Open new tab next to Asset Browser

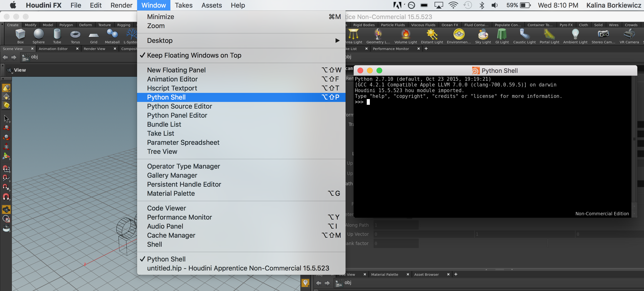[456, 274]
